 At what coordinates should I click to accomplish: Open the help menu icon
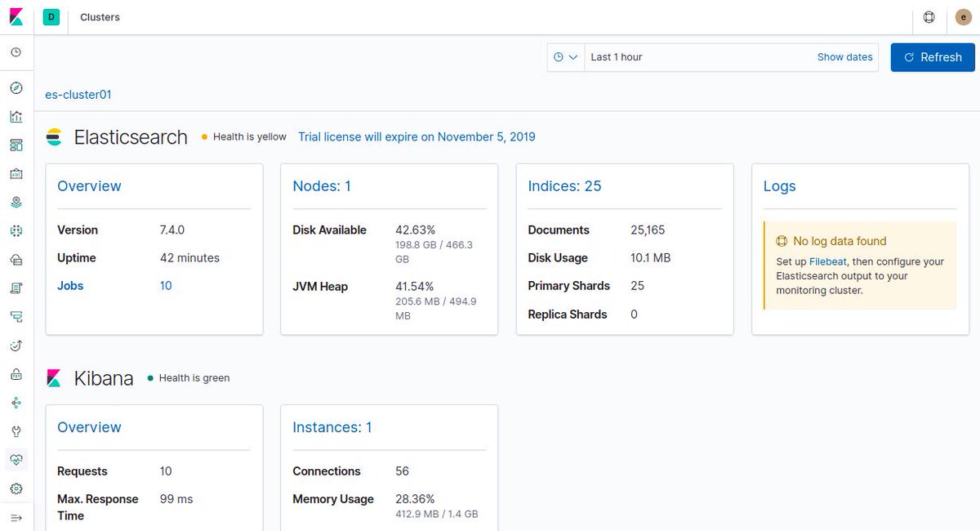point(929,17)
